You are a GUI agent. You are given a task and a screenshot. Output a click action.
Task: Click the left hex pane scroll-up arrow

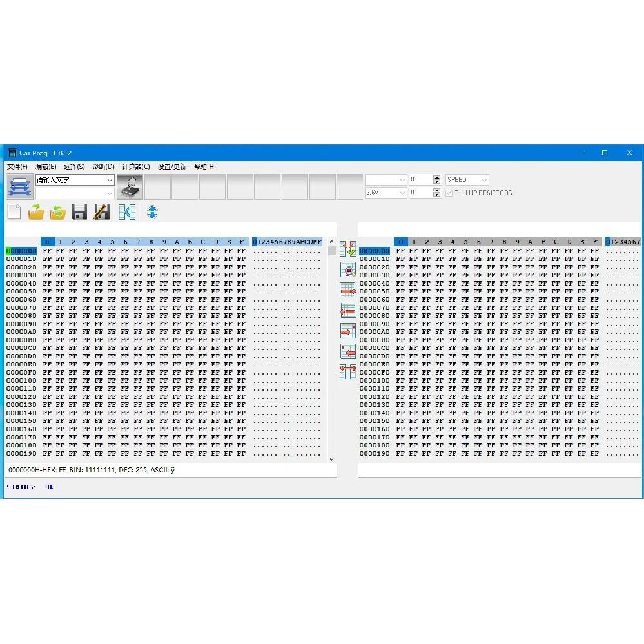331,242
